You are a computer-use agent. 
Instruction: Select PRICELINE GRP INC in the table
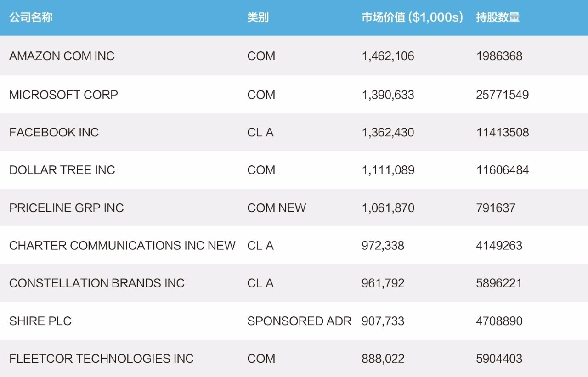click(x=67, y=208)
